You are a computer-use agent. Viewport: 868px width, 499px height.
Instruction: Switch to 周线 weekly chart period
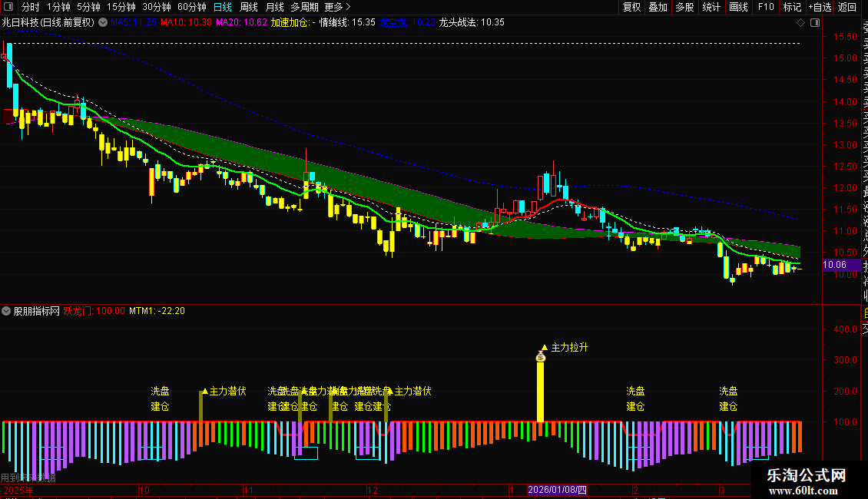(249, 7)
